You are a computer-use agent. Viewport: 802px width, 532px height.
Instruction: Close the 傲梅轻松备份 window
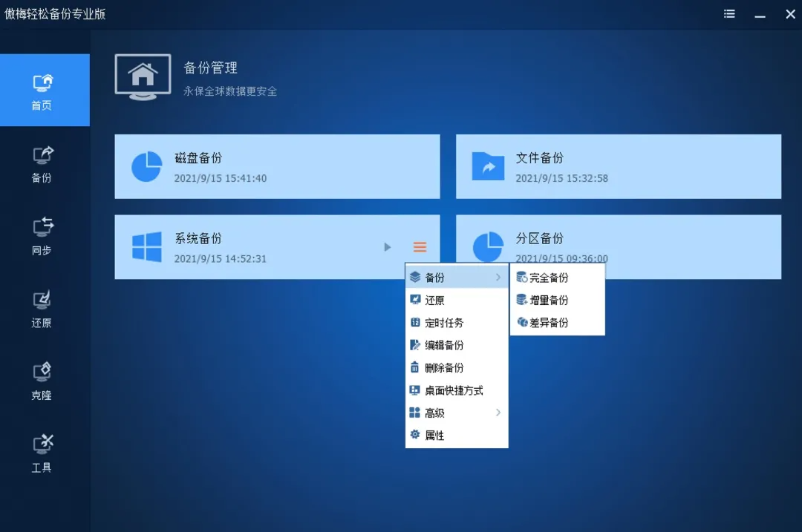coord(790,14)
